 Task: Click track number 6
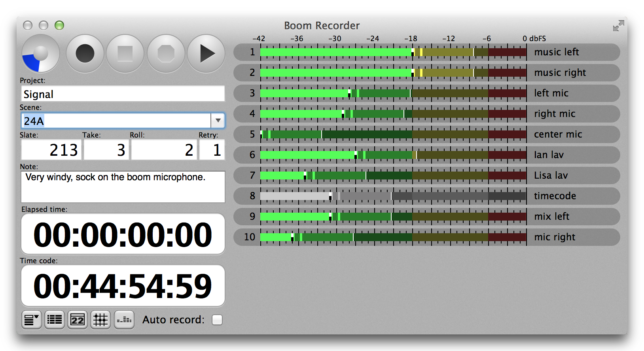tap(252, 155)
